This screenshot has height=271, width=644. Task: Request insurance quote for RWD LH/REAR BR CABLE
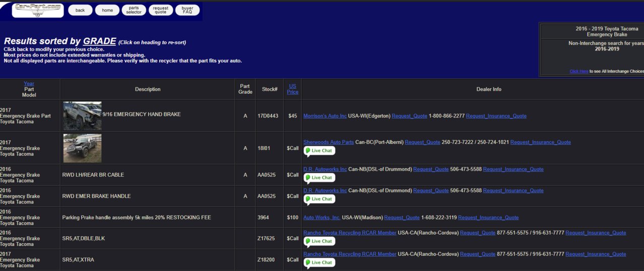(x=513, y=170)
